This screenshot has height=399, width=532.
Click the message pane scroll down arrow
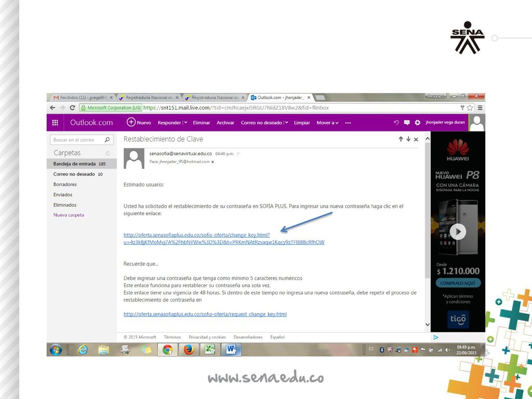pyautogui.click(x=428, y=325)
